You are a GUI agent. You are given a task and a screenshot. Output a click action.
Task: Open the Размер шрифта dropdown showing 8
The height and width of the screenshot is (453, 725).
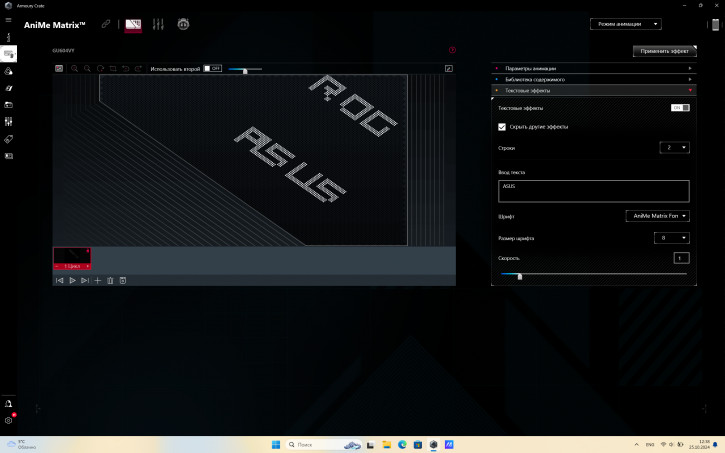672,238
